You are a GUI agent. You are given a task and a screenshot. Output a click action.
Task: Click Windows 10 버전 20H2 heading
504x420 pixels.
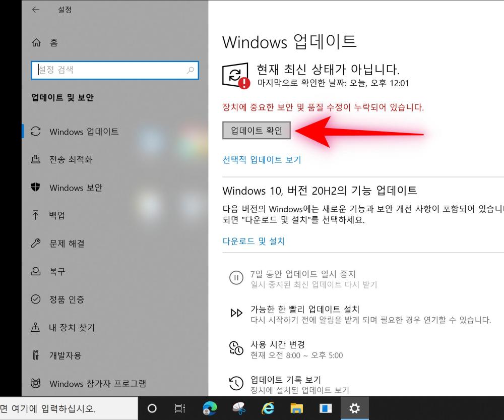coord(320,191)
